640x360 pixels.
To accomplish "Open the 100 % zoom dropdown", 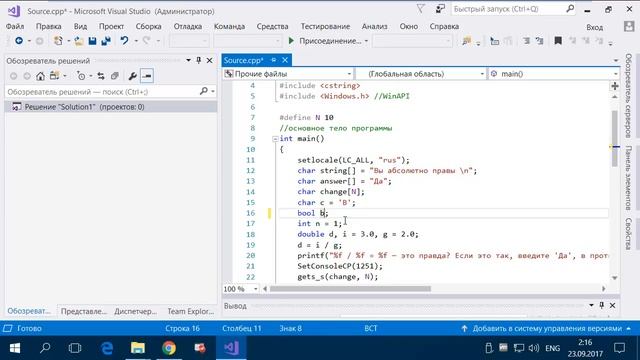I will pyautogui.click(x=256, y=289).
